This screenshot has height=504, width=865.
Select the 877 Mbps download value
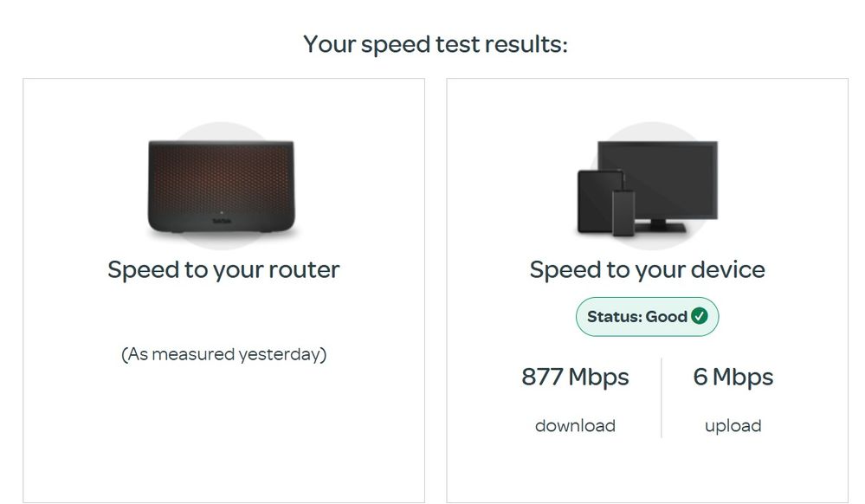[x=574, y=377]
